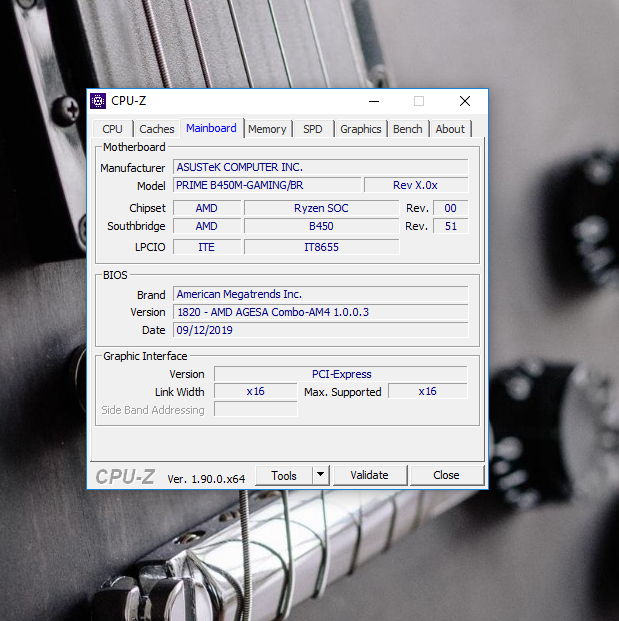Click the Tools button

284,475
